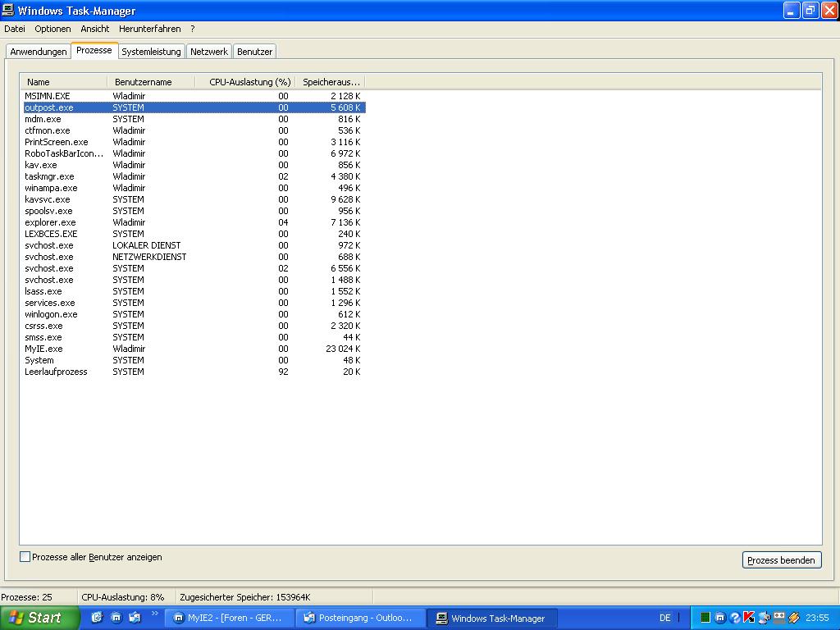Select the ctfmon.exe process

pyautogui.click(x=194, y=130)
